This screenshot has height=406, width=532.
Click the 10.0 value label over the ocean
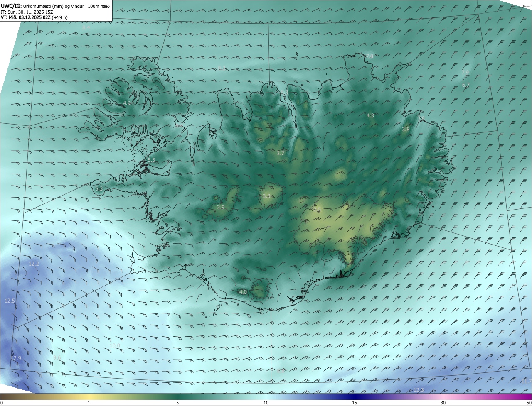click(115, 345)
